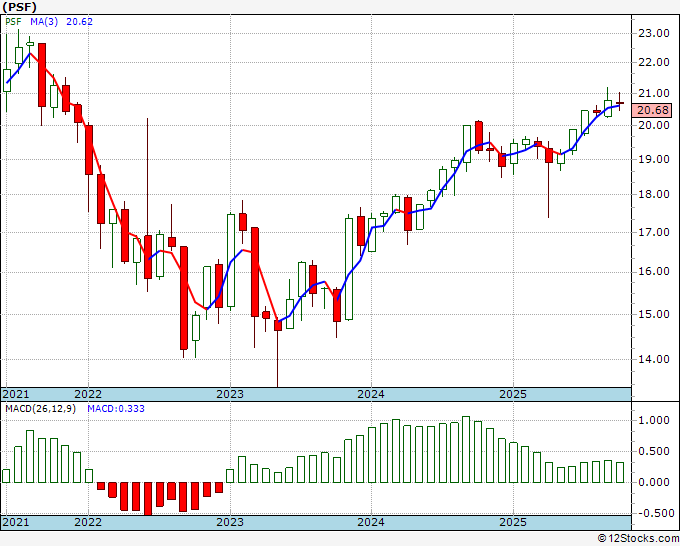The height and width of the screenshot is (546, 680).
Task: Click the MACD(26,12,9) indicator label
Action: tap(40, 409)
